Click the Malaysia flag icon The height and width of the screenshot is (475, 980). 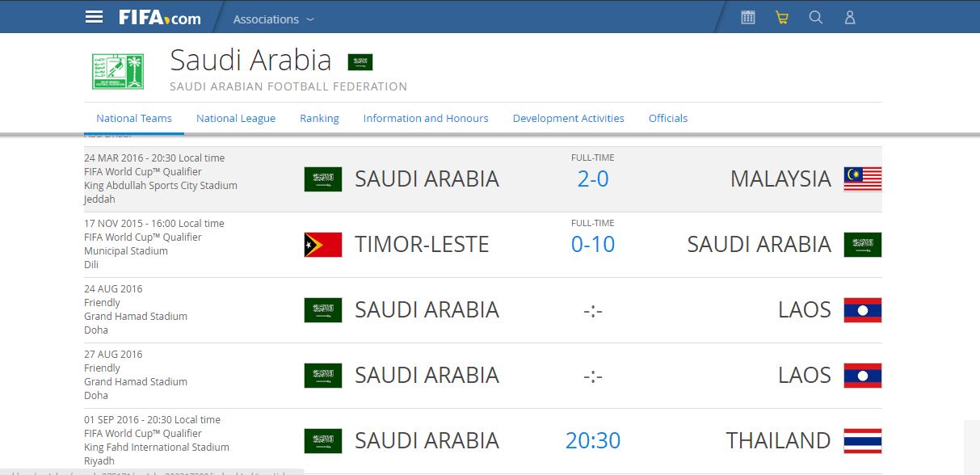point(863,179)
